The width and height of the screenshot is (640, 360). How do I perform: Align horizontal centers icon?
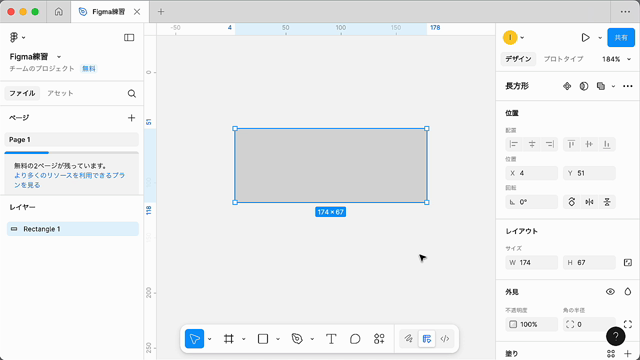coord(532,144)
